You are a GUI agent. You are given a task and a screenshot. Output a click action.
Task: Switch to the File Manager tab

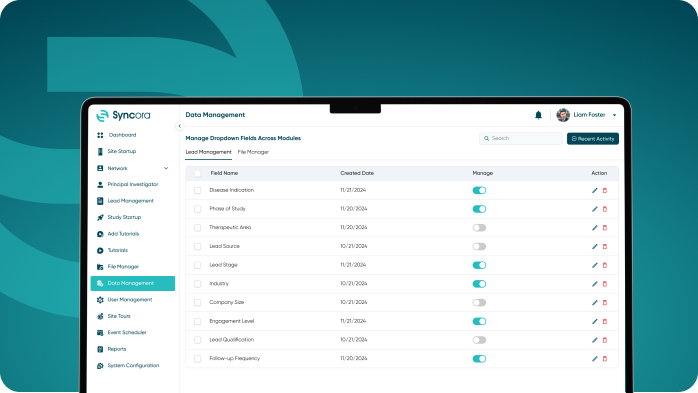pos(253,152)
